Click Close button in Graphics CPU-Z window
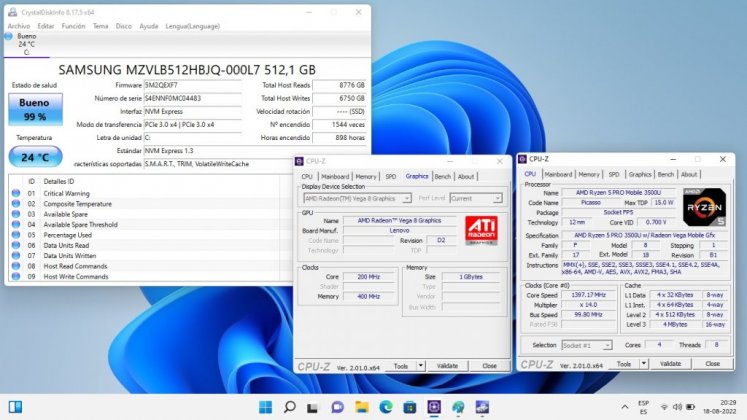 pos(489,366)
